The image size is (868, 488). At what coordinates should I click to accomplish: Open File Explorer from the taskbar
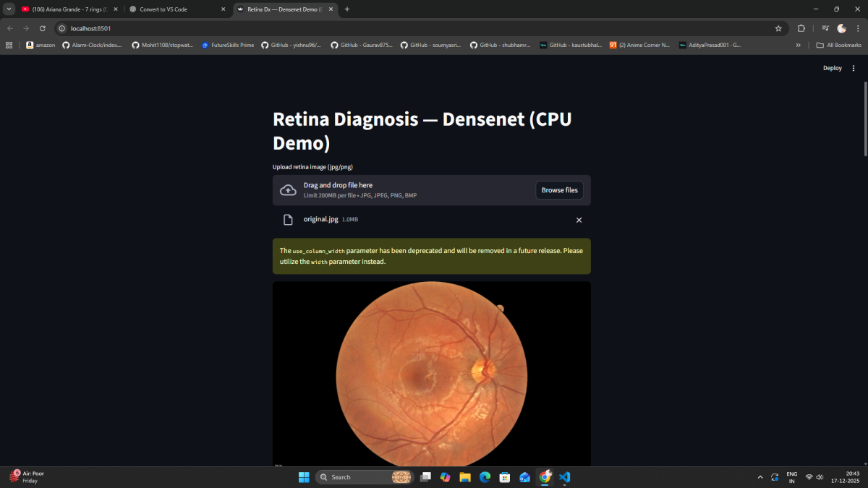[x=465, y=477]
